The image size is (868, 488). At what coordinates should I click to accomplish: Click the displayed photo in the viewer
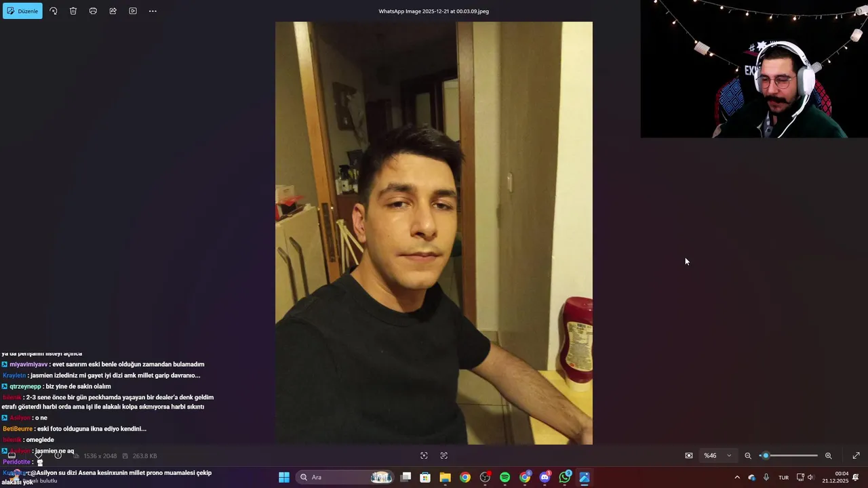click(x=434, y=233)
